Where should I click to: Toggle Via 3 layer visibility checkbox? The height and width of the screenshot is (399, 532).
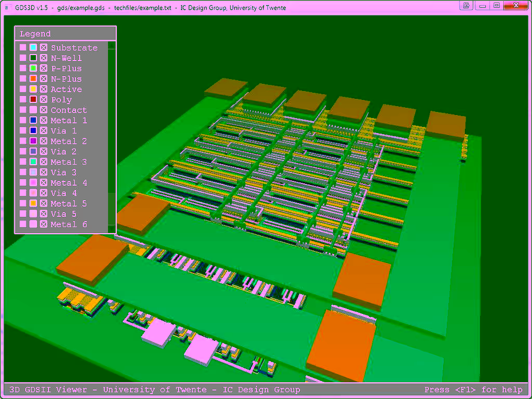(43, 172)
